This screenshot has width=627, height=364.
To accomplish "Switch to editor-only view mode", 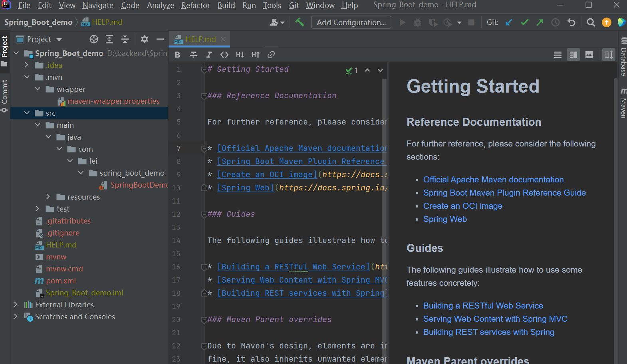I will [558, 55].
